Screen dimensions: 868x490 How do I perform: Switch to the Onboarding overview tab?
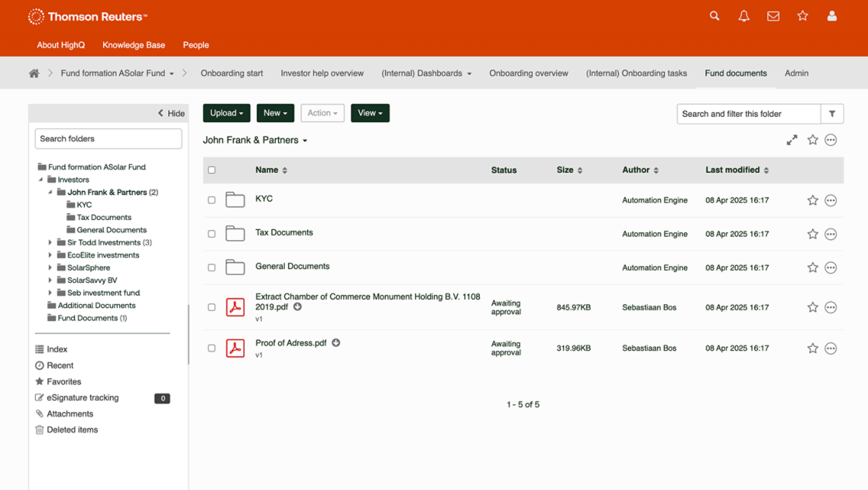(528, 73)
